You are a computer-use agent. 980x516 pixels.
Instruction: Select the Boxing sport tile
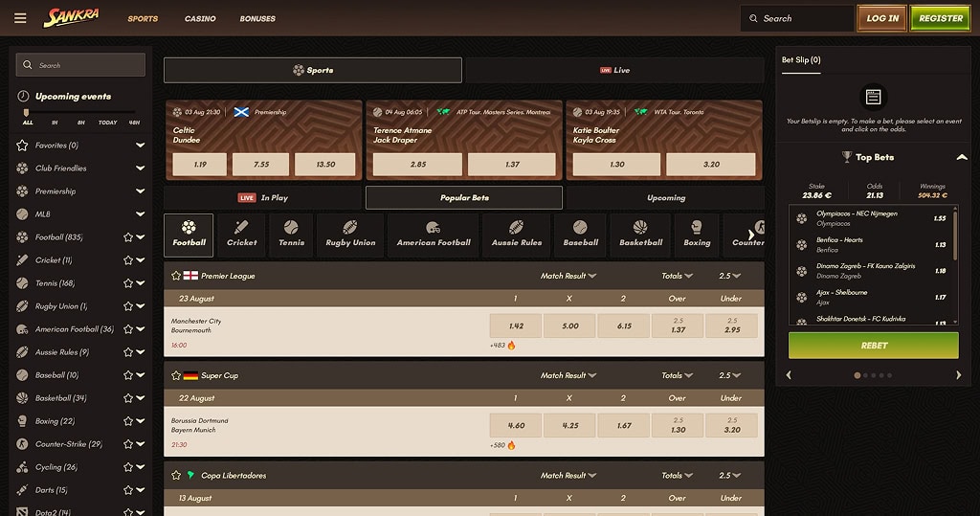click(697, 236)
